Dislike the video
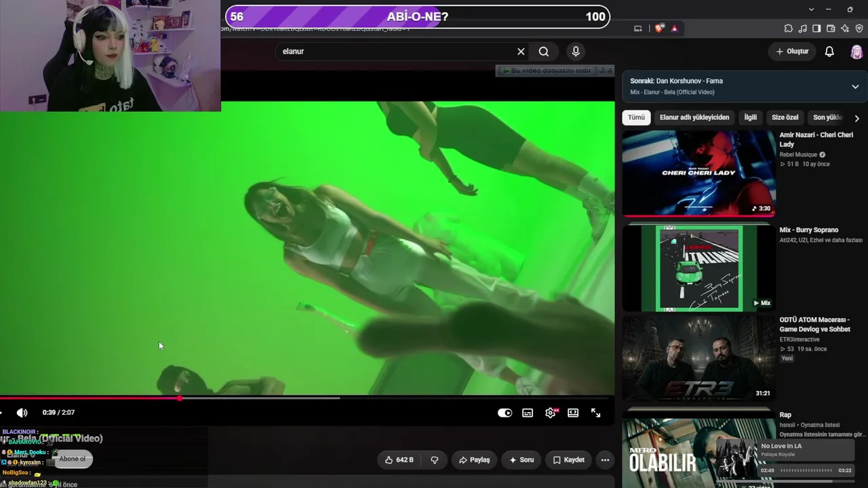The height and width of the screenshot is (488, 868). coord(435,460)
